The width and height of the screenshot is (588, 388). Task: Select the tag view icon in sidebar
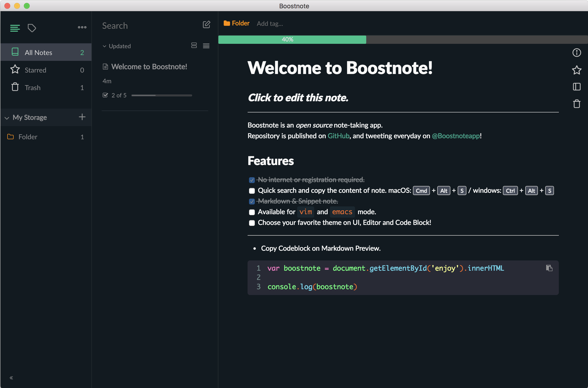(32, 28)
